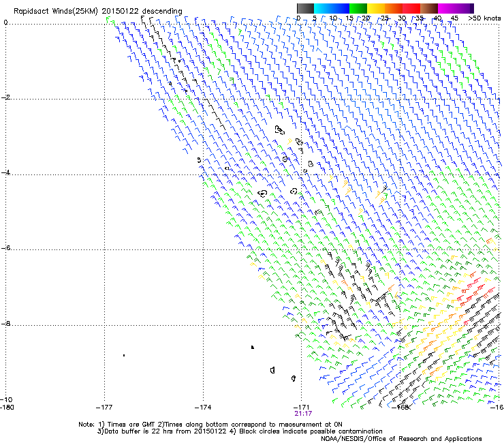
Task: Click the '-4' latitude axis label
Action: (x=5, y=172)
